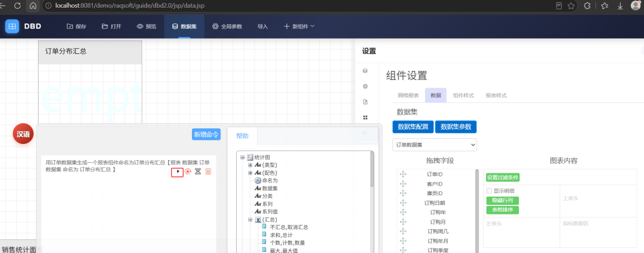Delete the command with trash icon
Image resolution: width=644 pixels, height=253 pixels.
(x=208, y=172)
